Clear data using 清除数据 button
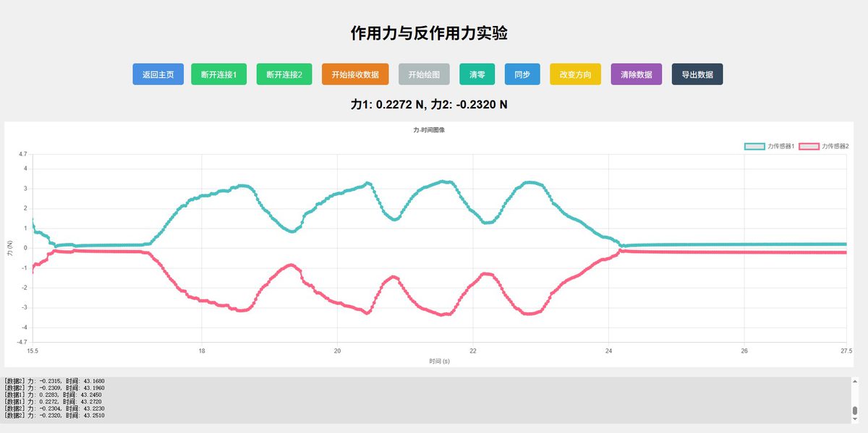 [637, 74]
